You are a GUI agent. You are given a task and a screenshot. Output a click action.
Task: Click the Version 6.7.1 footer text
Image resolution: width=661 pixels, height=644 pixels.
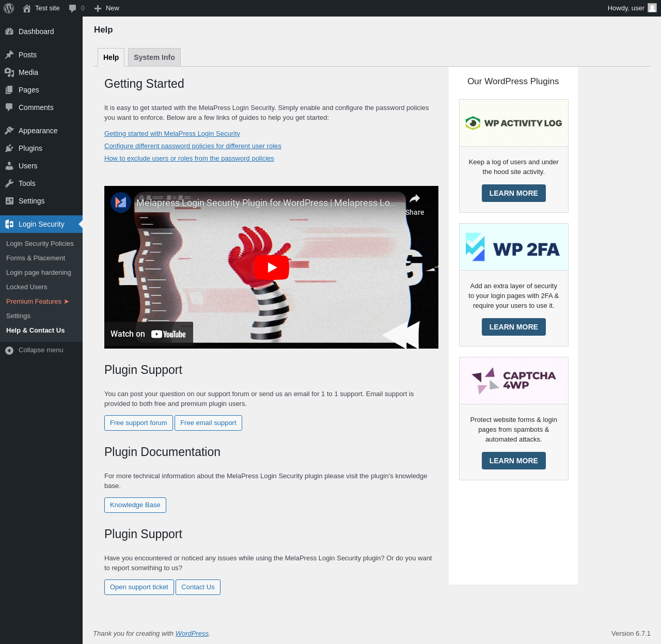[631, 634]
